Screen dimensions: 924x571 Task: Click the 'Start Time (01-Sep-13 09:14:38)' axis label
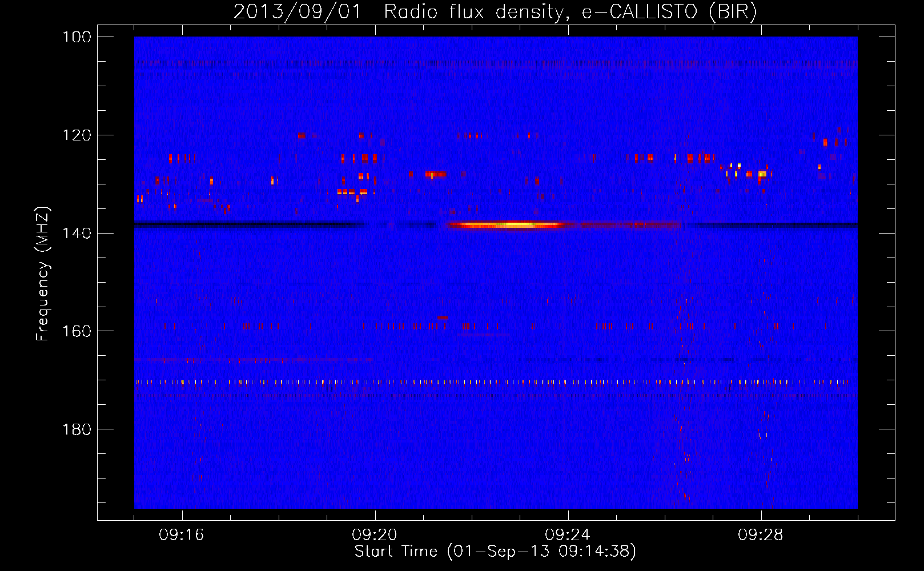pos(495,552)
